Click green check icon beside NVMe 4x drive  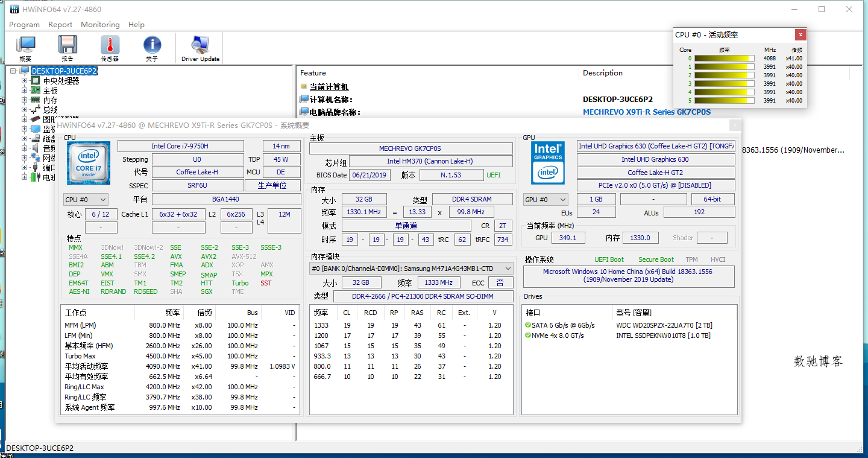(x=528, y=336)
